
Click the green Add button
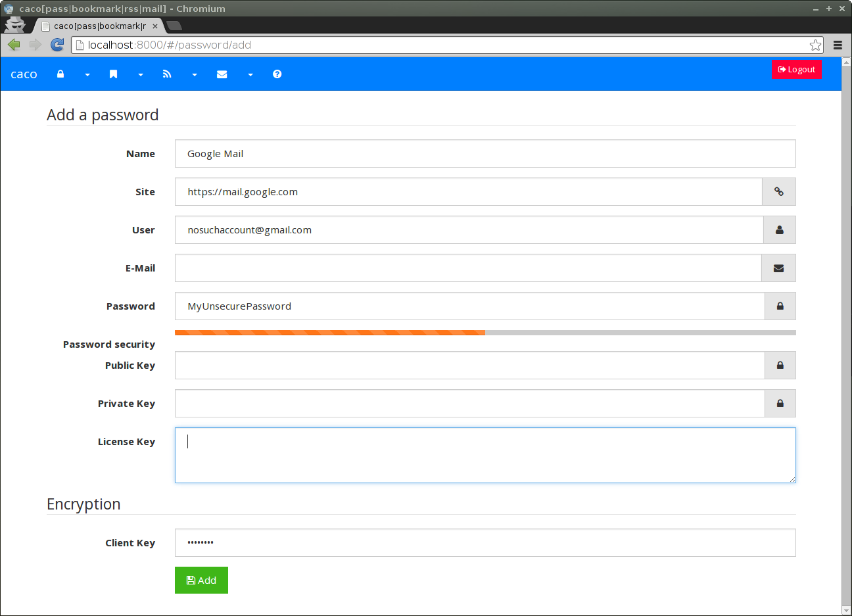201,580
